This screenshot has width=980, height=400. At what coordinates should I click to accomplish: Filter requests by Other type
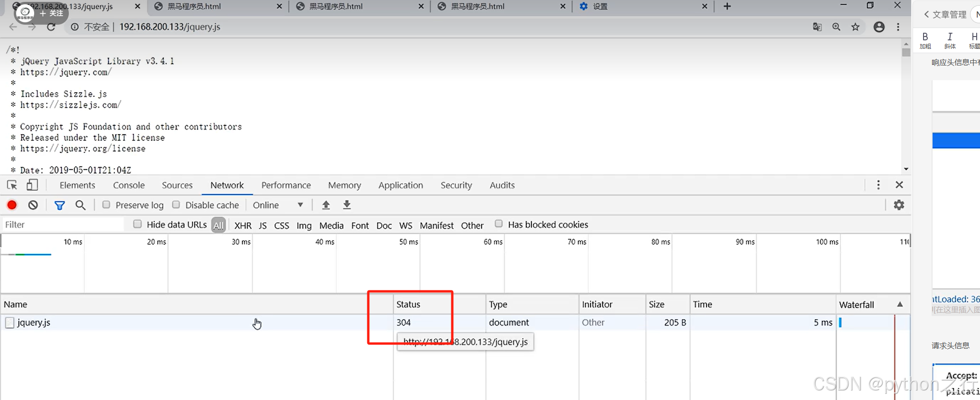click(472, 225)
